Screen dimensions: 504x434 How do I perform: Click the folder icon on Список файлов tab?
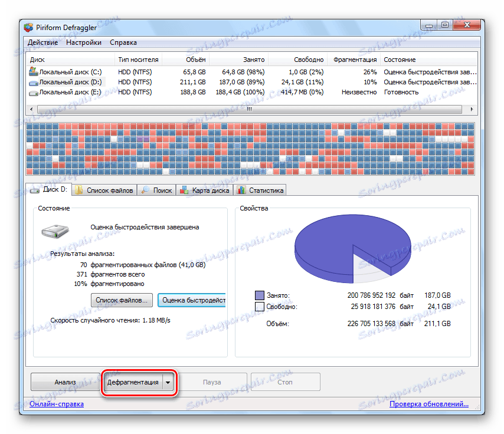78,190
